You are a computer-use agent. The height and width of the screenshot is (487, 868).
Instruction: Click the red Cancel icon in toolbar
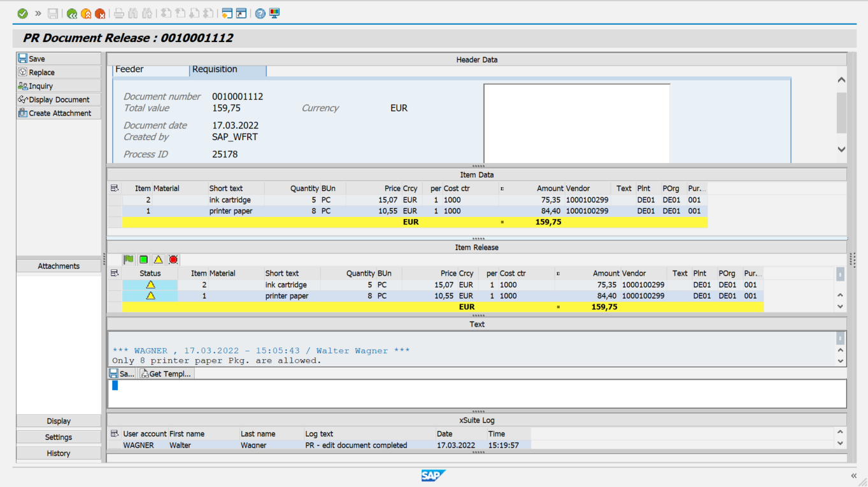click(x=100, y=13)
